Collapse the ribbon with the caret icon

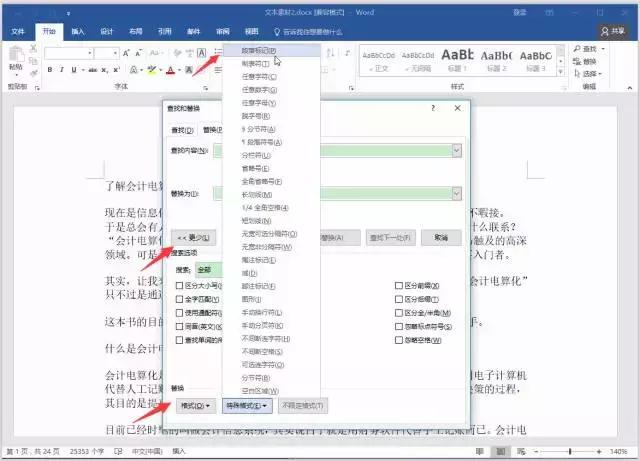pos(629,87)
